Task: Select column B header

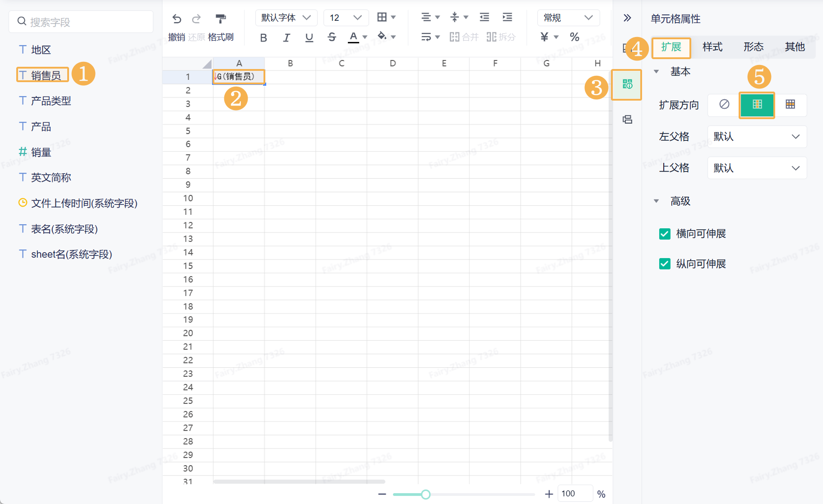Action: [x=290, y=63]
